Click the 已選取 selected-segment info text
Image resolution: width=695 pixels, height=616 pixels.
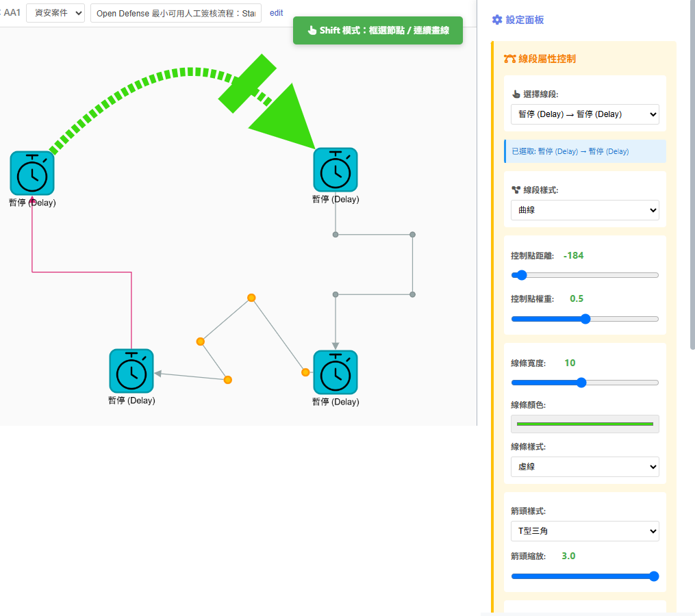[x=570, y=151]
